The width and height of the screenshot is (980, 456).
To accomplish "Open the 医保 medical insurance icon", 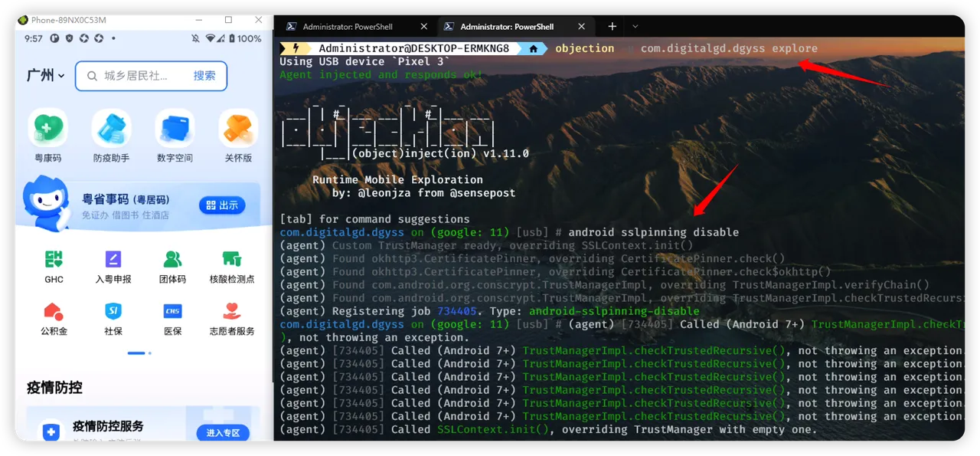I will coord(172,311).
